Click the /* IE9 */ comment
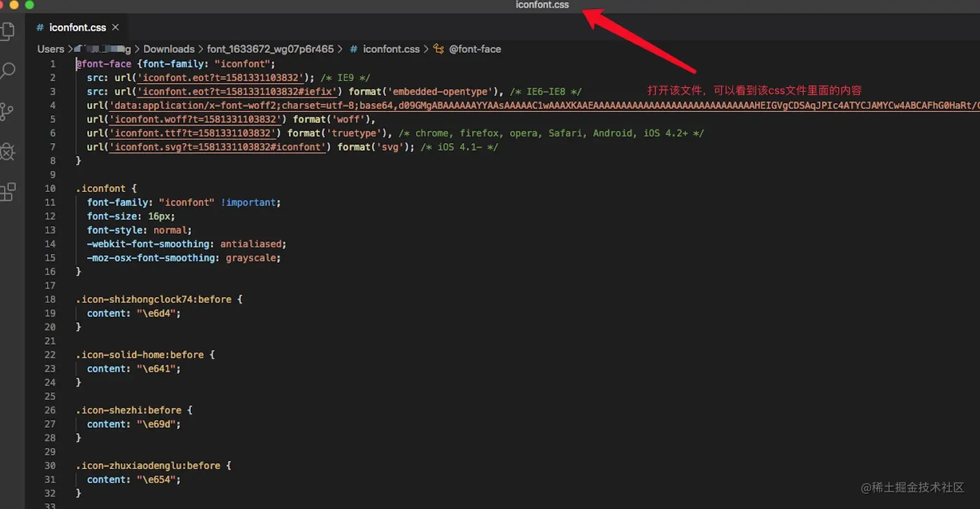The width and height of the screenshot is (980, 509). click(x=345, y=78)
